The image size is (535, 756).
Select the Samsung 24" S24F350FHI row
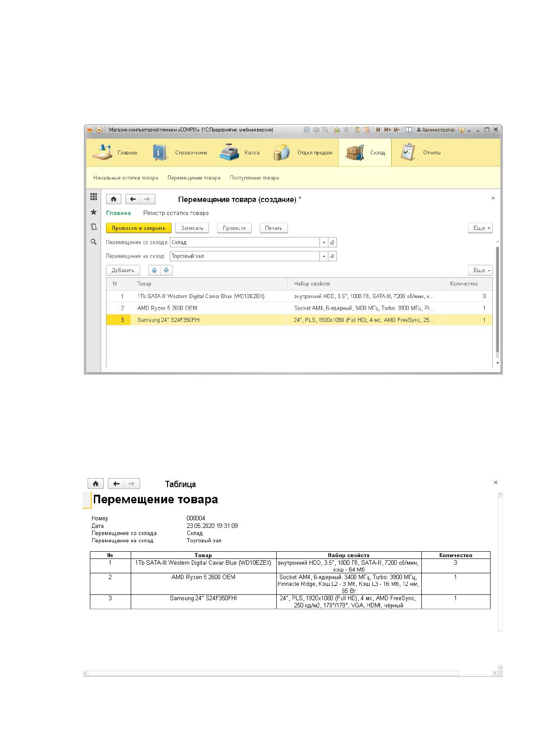tap(299, 320)
